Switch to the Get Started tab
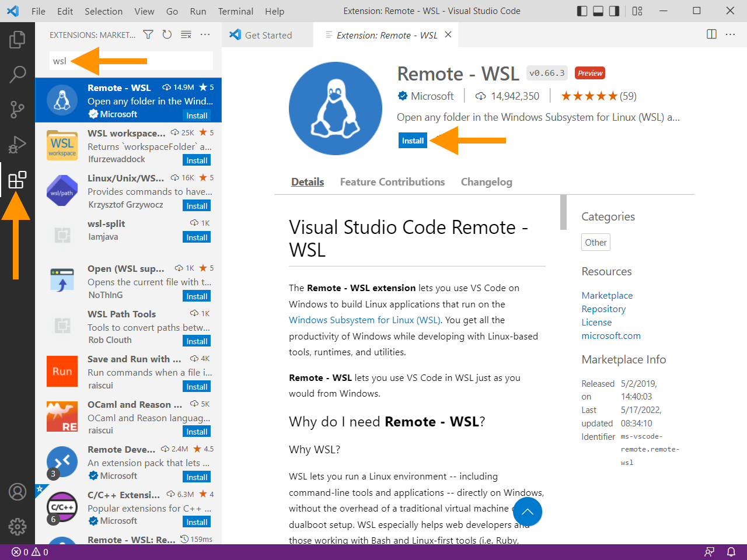 coord(268,35)
